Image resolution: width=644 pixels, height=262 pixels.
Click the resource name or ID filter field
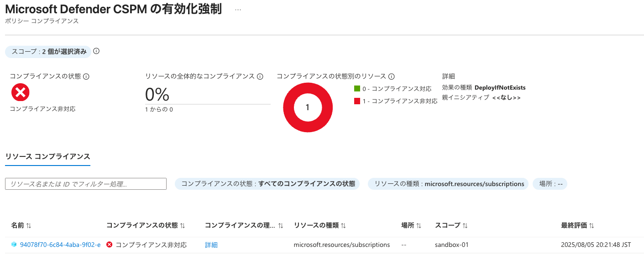click(86, 184)
